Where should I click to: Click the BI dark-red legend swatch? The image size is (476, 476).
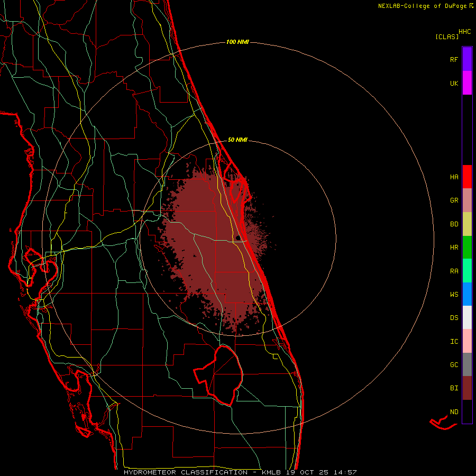click(467, 388)
